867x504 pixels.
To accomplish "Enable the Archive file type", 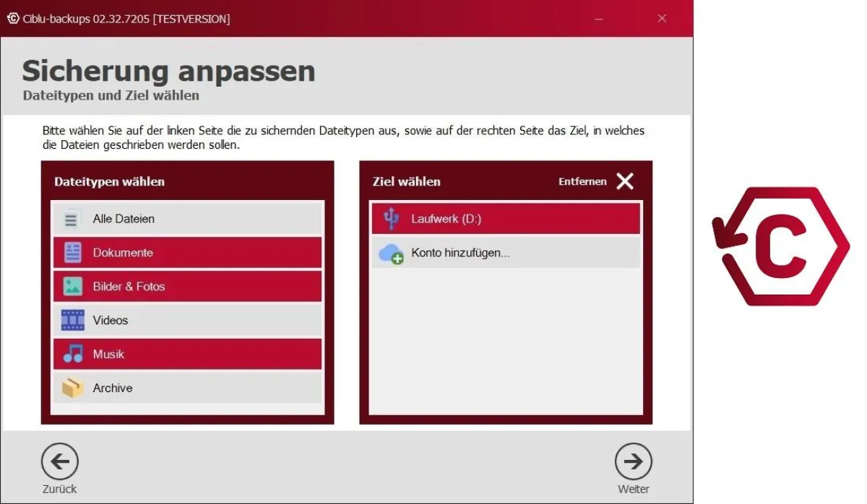I will tap(188, 388).
